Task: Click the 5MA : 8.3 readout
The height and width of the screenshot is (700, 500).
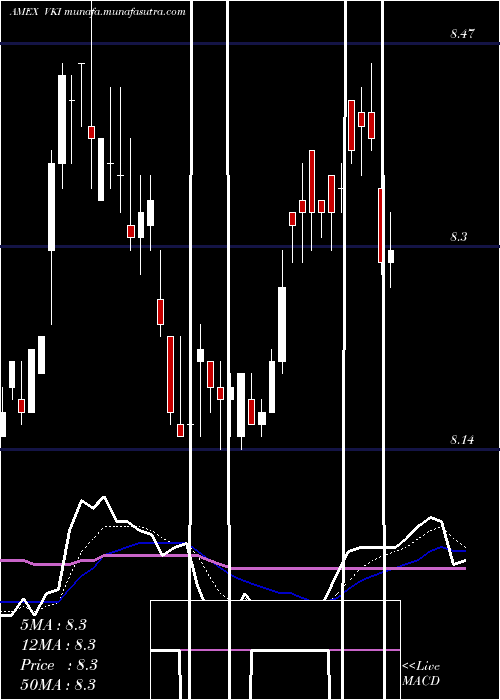Action: 54,625
